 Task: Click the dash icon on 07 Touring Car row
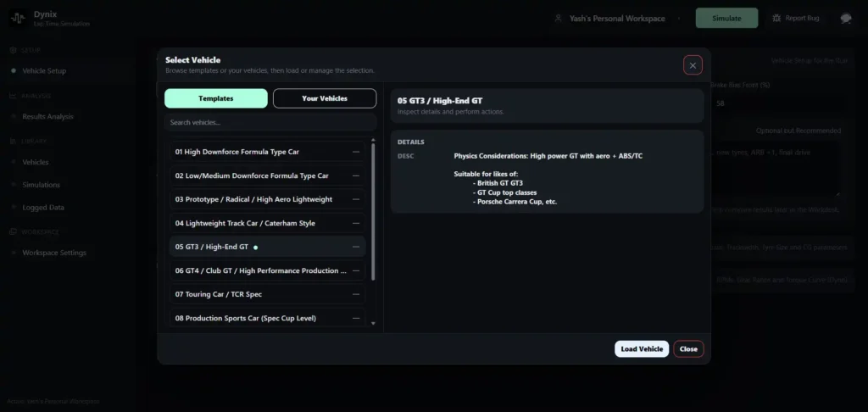click(356, 294)
